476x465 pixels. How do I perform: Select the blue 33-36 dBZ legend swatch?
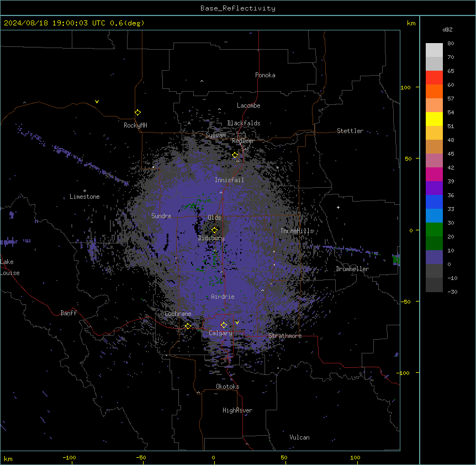(x=434, y=202)
